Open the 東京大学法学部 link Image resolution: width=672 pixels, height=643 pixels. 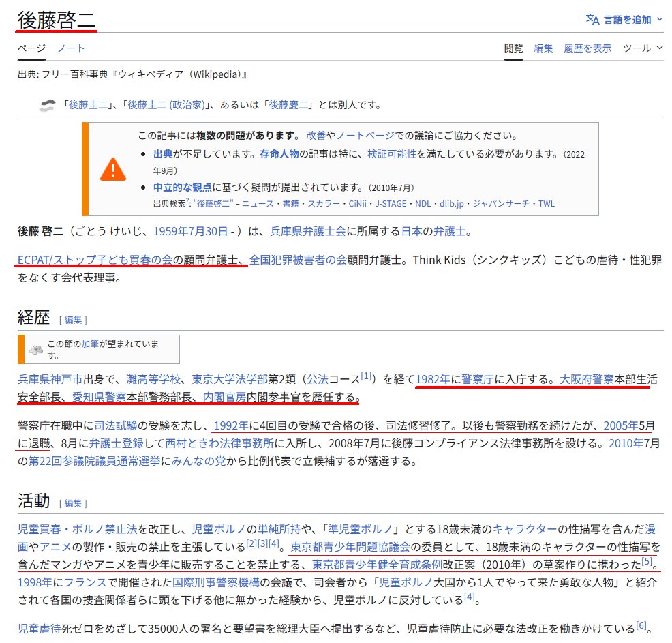pos(230,379)
